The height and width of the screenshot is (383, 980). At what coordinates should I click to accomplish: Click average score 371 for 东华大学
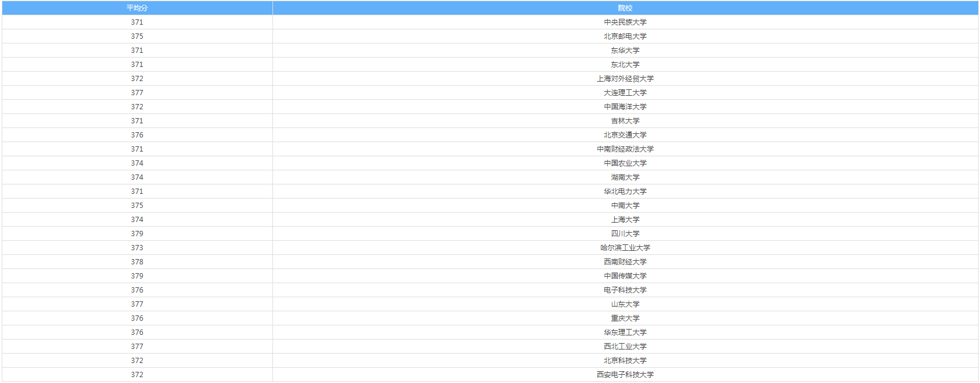[137, 51]
